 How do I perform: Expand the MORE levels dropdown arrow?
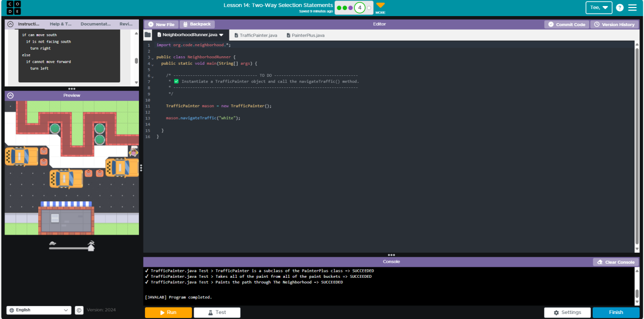point(380,6)
